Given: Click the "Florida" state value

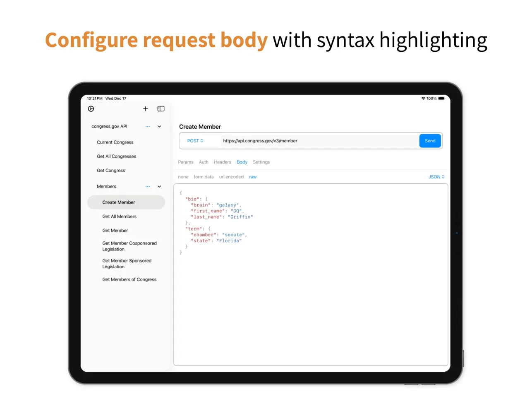Looking at the screenshot, I should coord(229,241).
